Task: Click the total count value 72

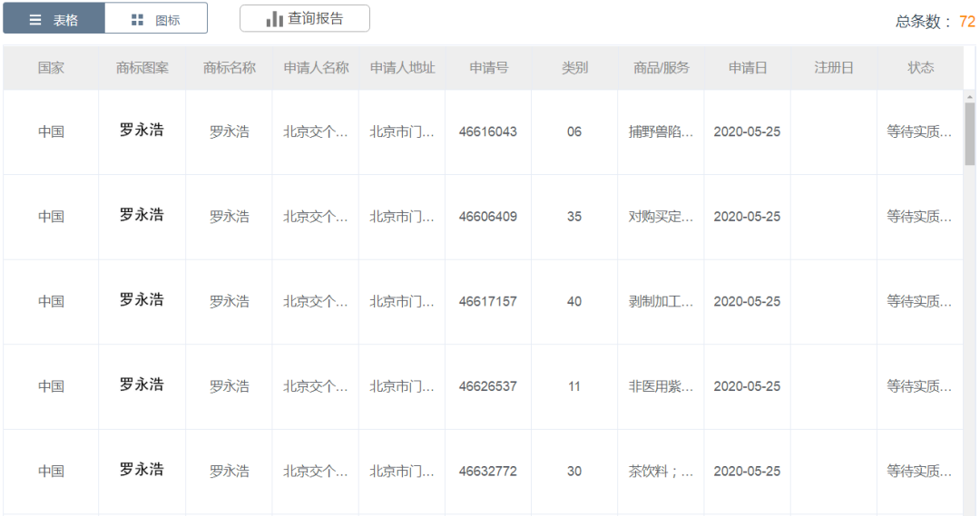Action: pyautogui.click(x=967, y=21)
